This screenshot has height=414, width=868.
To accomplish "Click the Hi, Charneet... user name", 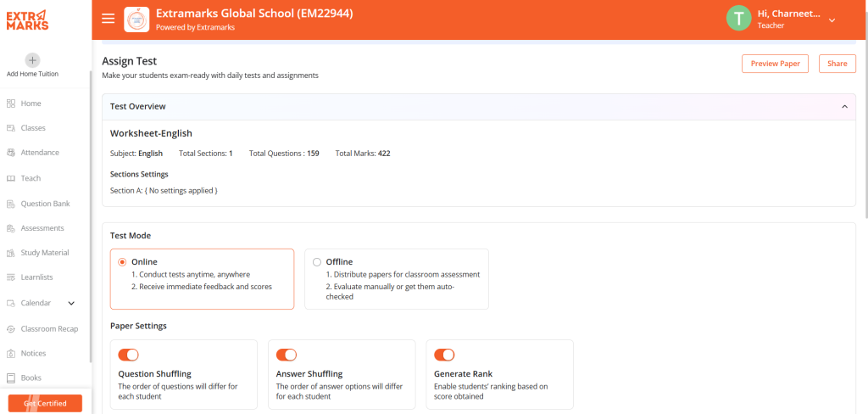I will coord(789,14).
